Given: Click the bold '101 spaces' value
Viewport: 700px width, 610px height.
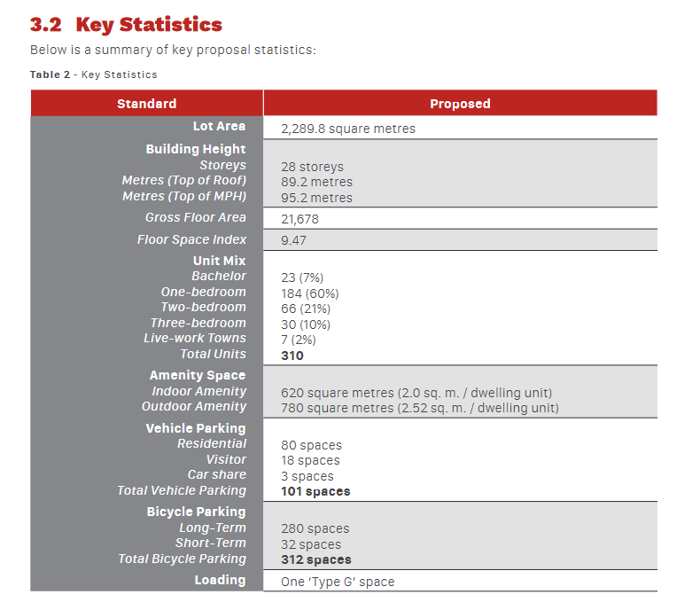Looking at the screenshot, I should [315, 492].
